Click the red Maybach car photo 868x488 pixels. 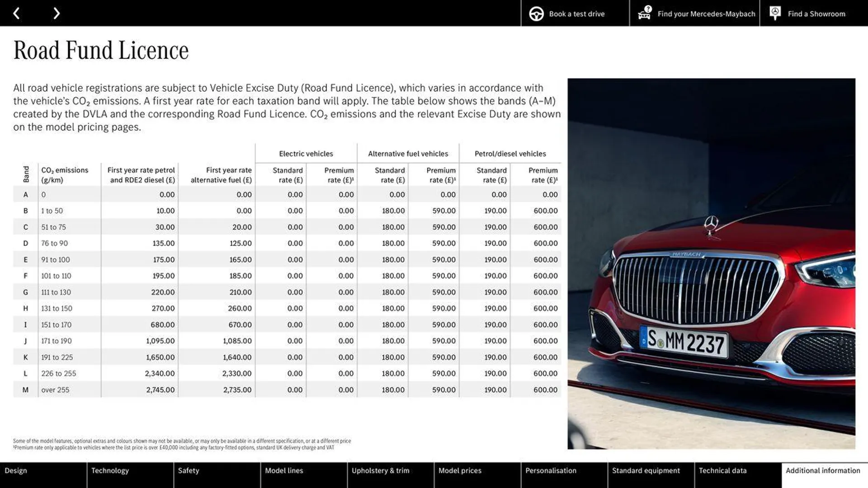(711, 263)
